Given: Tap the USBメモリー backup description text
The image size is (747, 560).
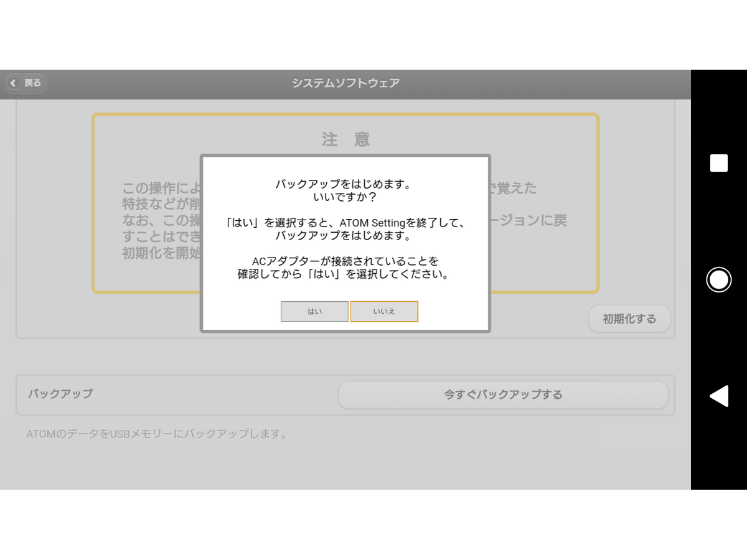Looking at the screenshot, I should tap(157, 434).
